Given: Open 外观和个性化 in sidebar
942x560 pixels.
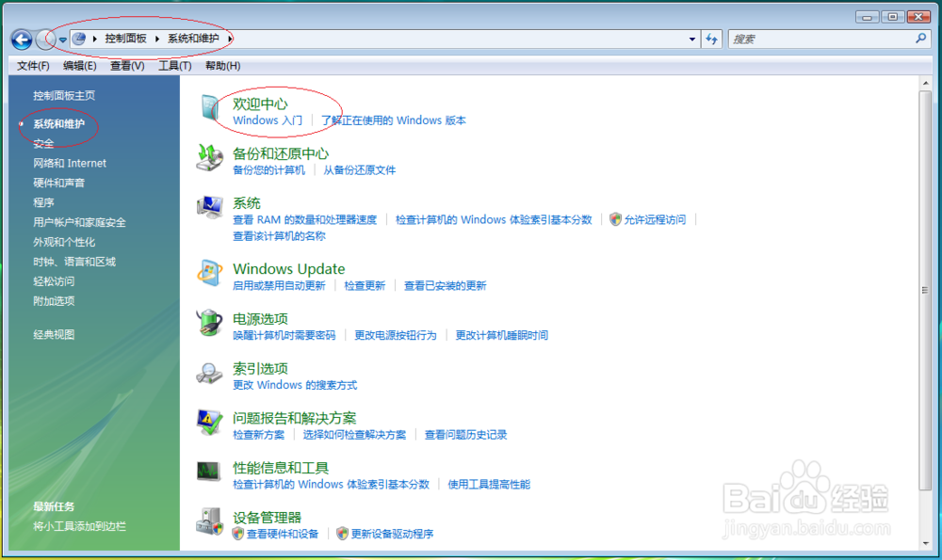Looking at the screenshot, I should point(64,242).
